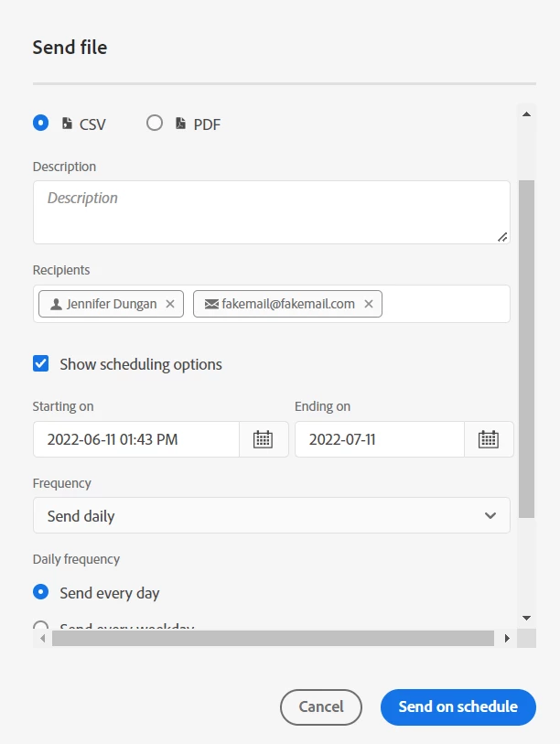Click the Show scheduling options label
The width and height of the screenshot is (560, 744).
pyautogui.click(x=141, y=364)
